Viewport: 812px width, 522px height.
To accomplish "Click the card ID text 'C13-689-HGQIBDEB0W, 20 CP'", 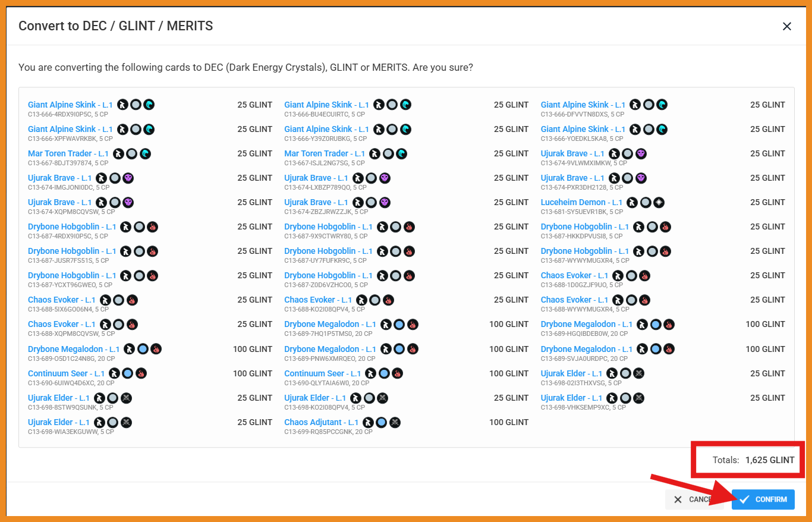I will tap(584, 334).
